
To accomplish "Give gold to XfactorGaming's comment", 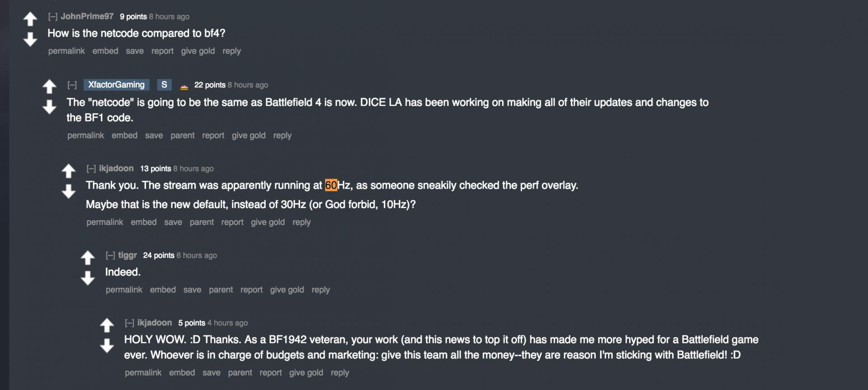I will 249,135.
